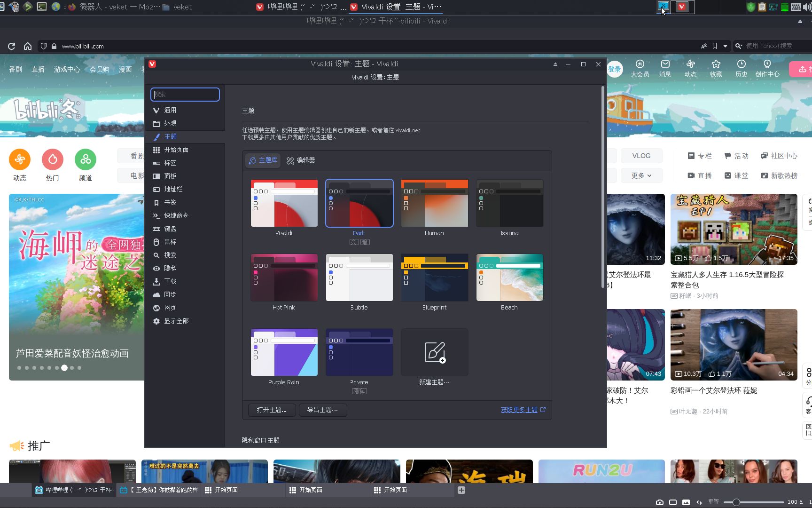The image size is (812, 508).
Task: Click the browser reload icon
Action: click(12, 46)
